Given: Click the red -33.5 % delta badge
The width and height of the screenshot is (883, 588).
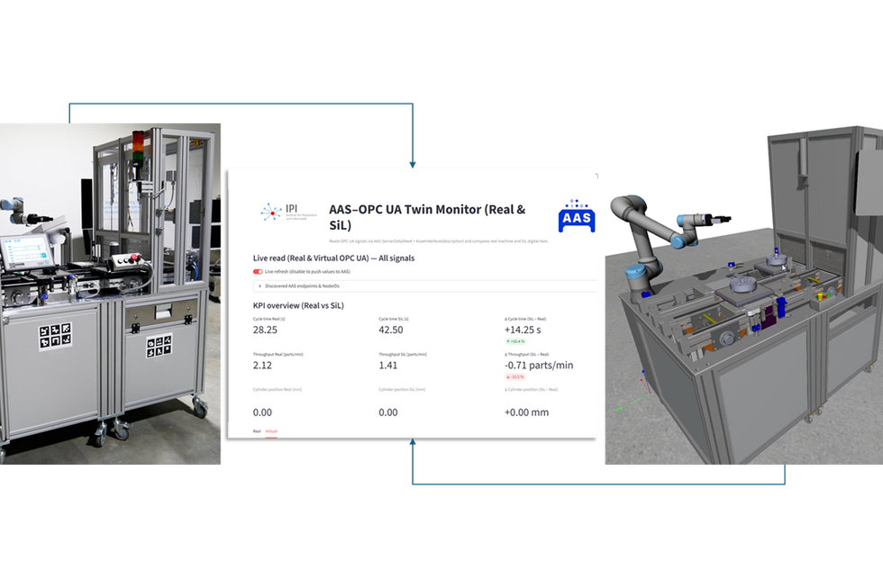Looking at the screenshot, I should pos(515,377).
